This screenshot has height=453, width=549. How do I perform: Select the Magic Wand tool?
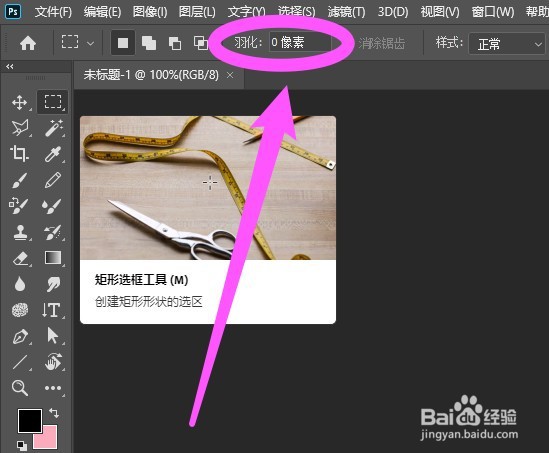pos(53,128)
